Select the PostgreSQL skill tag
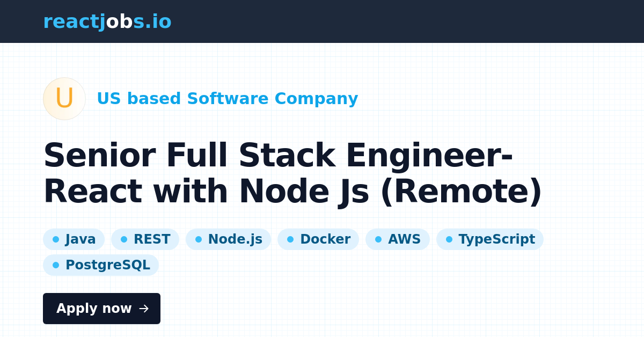 click(x=101, y=265)
